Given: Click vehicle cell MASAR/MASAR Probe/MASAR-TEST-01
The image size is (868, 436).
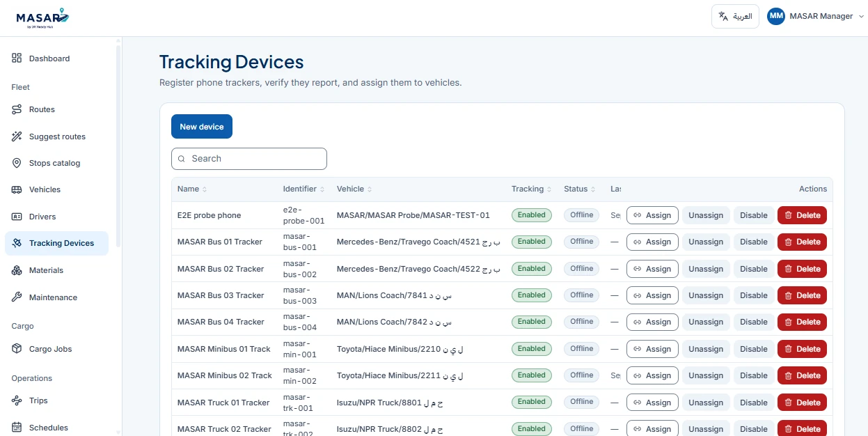Looking at the screenshot, I should tap(413, 215).
